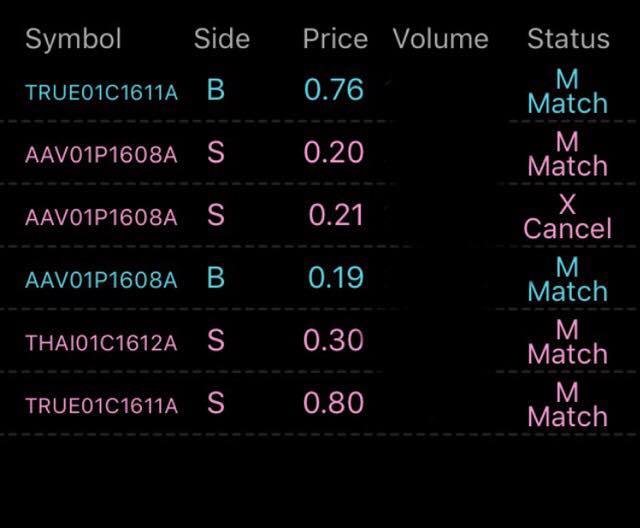
Task: Click the 0.30 price value
Action: 334,340
